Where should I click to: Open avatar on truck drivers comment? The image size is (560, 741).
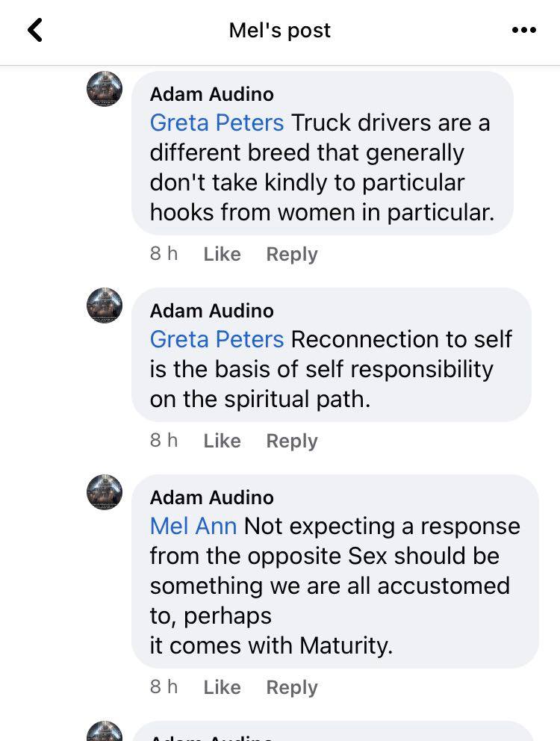point(105,89)
